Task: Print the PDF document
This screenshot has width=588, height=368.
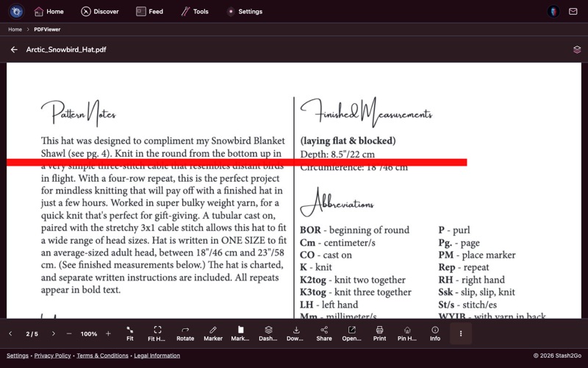Action: (379, 333)
